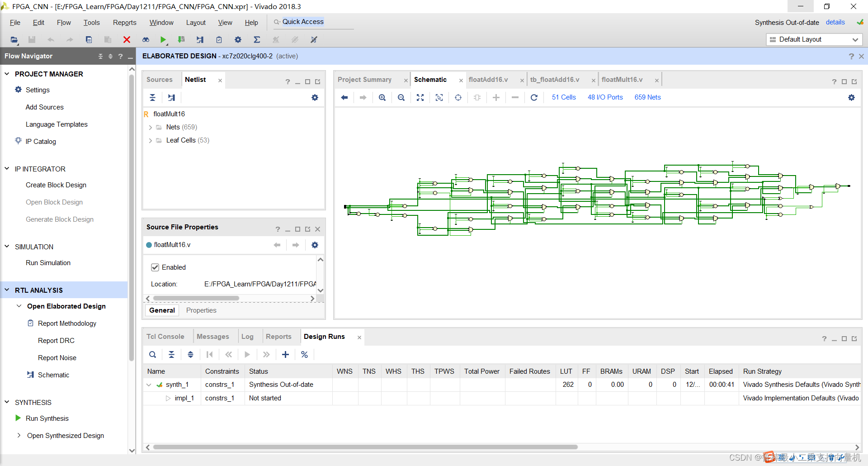
Task: Click the 48 I/O Ports link
Action: (605, 97)
